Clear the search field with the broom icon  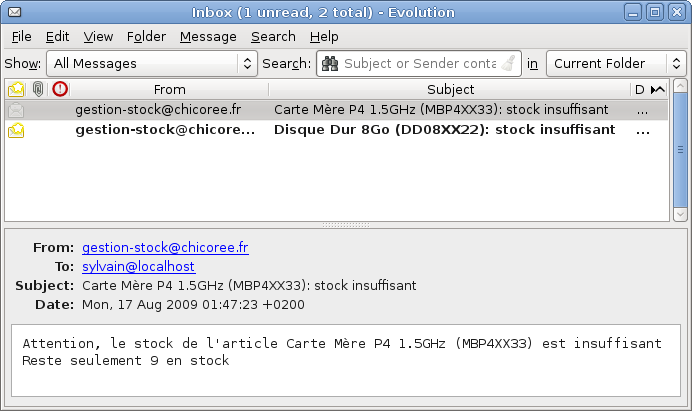pyautogui.click(x=509, y=64)
